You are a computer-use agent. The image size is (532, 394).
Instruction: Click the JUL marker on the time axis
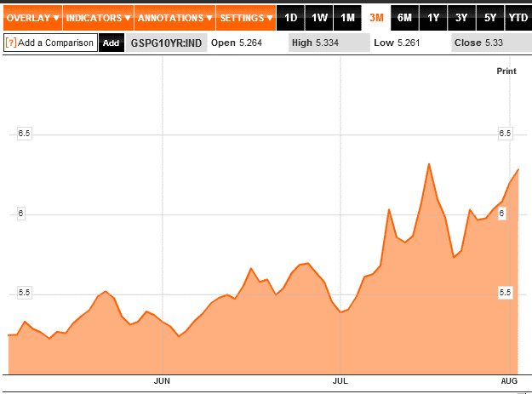pyautogui.click(x=340, y=382)
